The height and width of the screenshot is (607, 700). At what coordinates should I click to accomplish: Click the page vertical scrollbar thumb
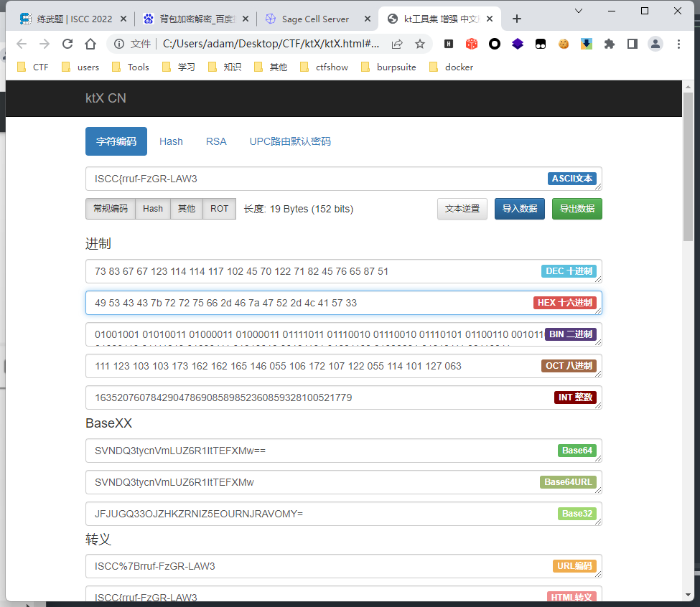click(688, 166)
